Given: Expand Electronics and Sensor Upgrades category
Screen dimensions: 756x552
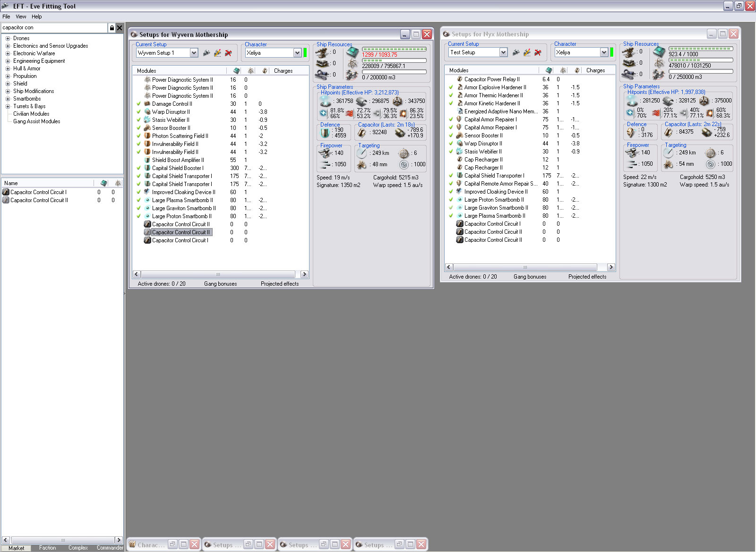Looking at the screenshot, I should tap(8, 46).
